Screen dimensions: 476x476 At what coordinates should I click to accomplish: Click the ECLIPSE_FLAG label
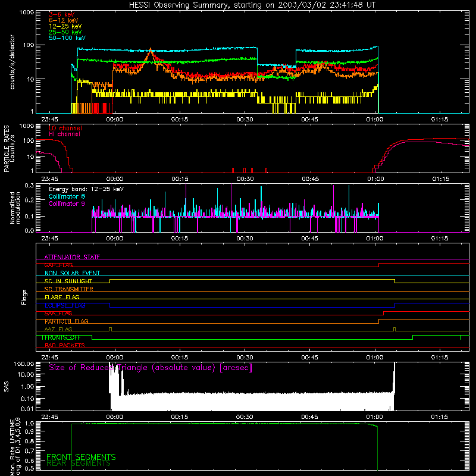[65, 305]
